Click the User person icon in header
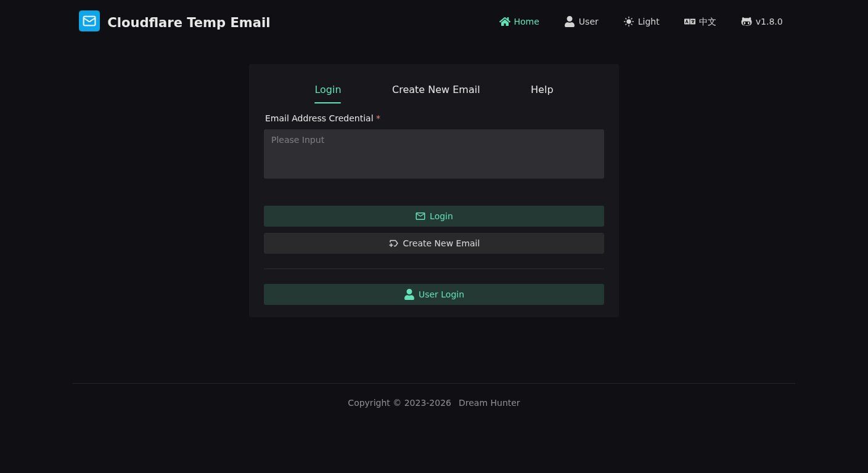The height and width of the screenshot is (473, 868). pyautogui.click(x=570, y=22)
